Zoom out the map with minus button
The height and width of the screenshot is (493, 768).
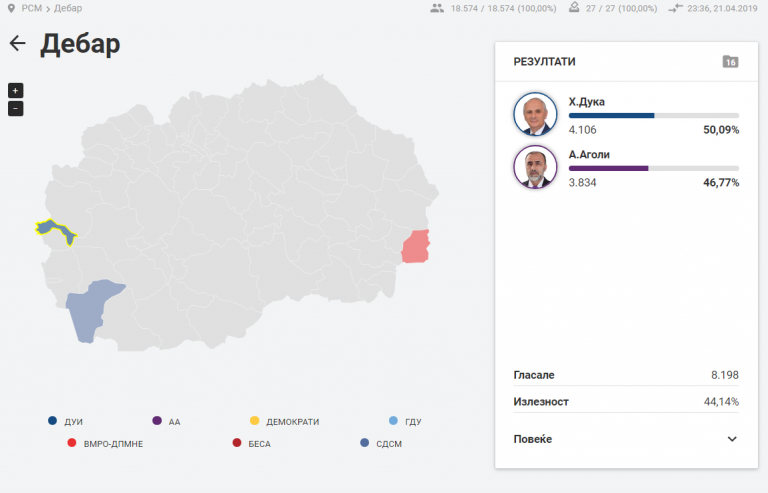click(x=16, y=109)
